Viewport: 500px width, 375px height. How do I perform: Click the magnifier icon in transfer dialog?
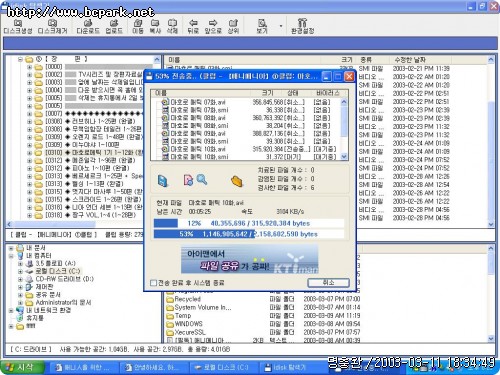click(202, 179)
